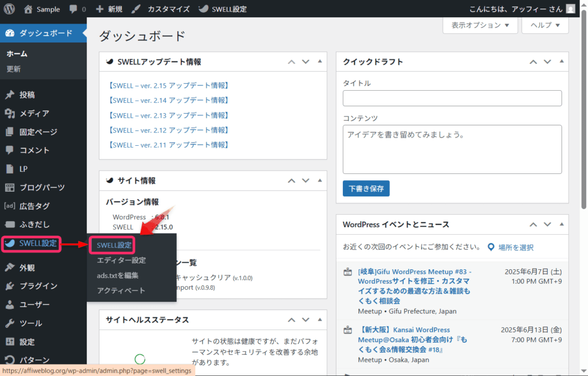Click こんにちは、アッフィー さん account text
This screenshot has height=376, width=588.
tap(516, 9)
